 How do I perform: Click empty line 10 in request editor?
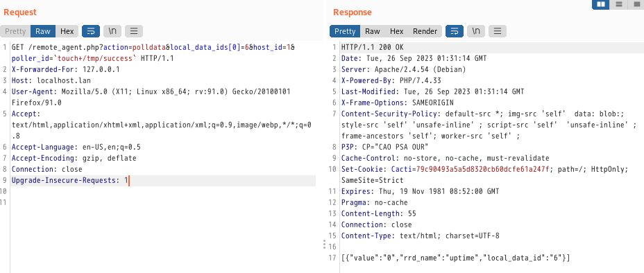(x=164, y=191)
